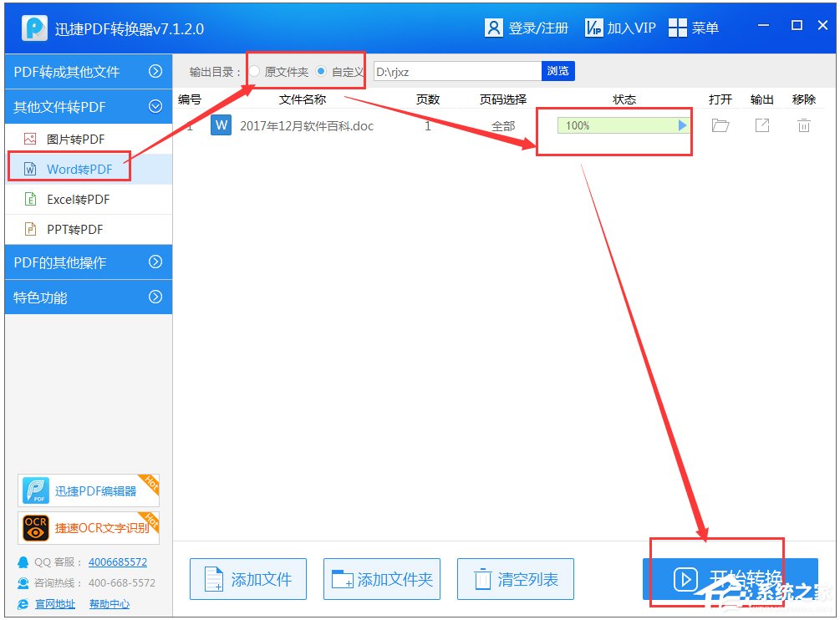This screenshot has height=620, width=840.
Task: Choose Excel转PDF in the sidebar
Action: (78, 200)
